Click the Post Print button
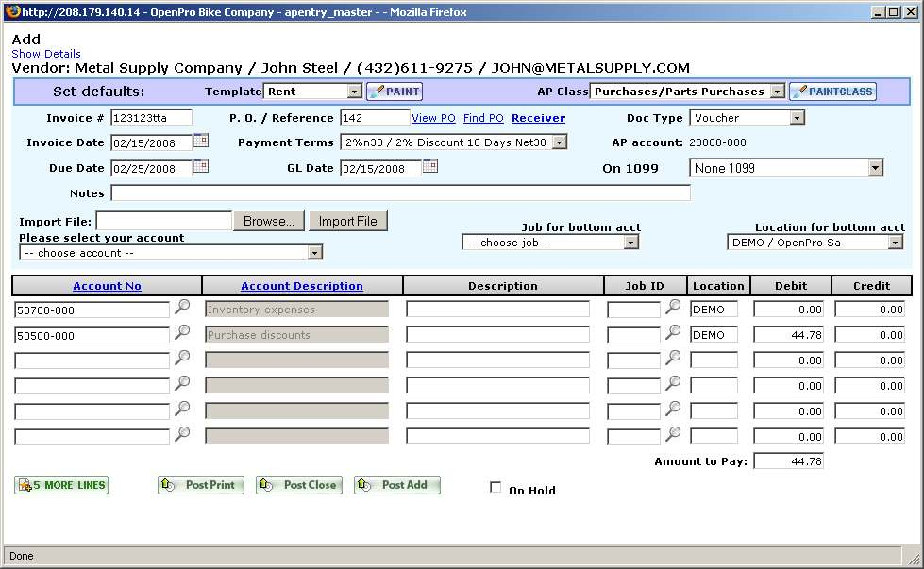924x569 pixels. (x=201, y=485)
